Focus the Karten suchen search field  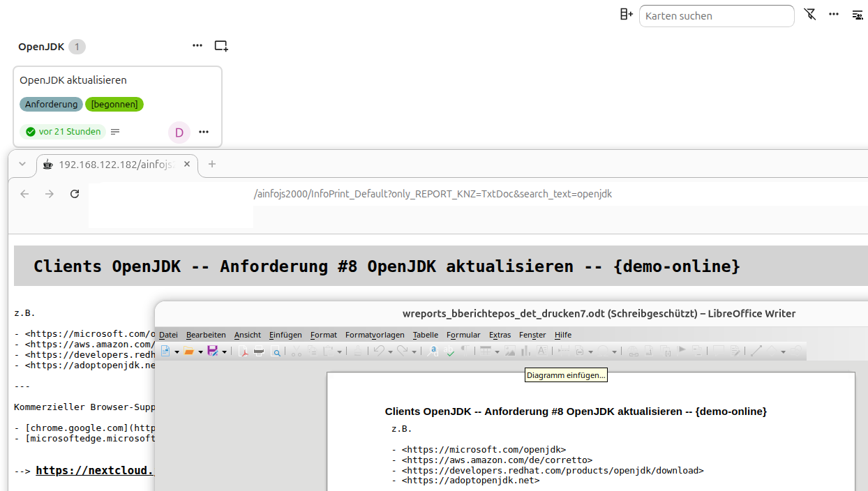coord(717,15)
